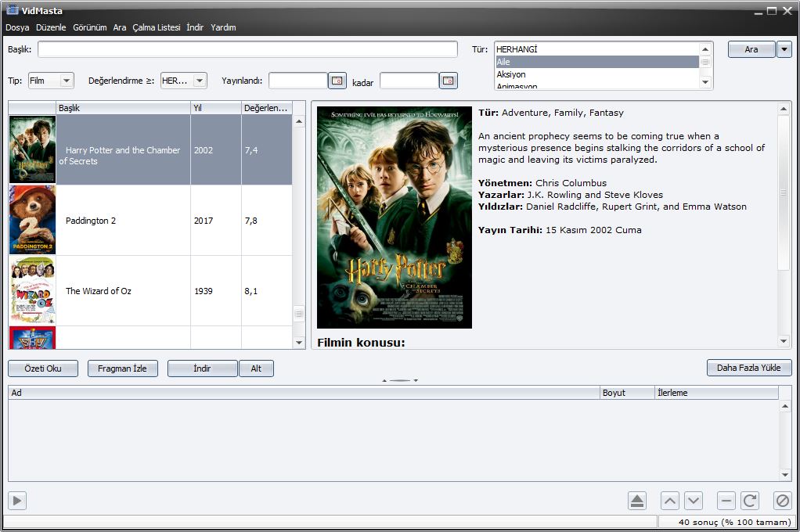Open the Dosya menu
Viewport: 800px width, 532px height.
[x=17, y=27]
